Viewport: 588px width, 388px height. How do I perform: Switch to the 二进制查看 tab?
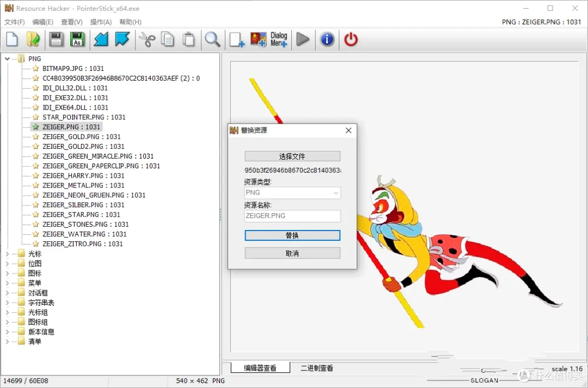[x=317, y=368]
